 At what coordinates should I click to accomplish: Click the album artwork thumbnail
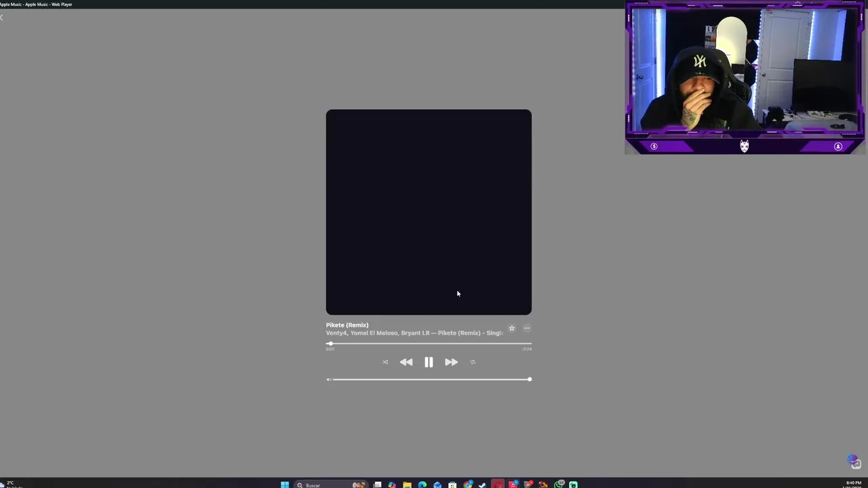point(429,212)
